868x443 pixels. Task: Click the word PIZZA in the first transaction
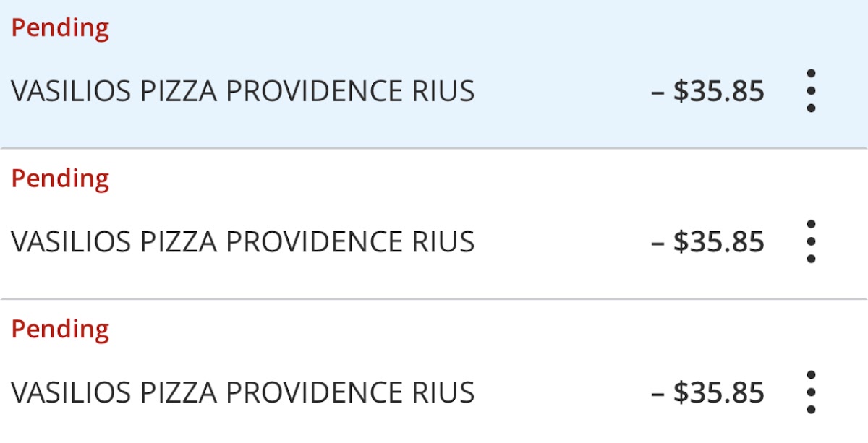coord(178,92)
